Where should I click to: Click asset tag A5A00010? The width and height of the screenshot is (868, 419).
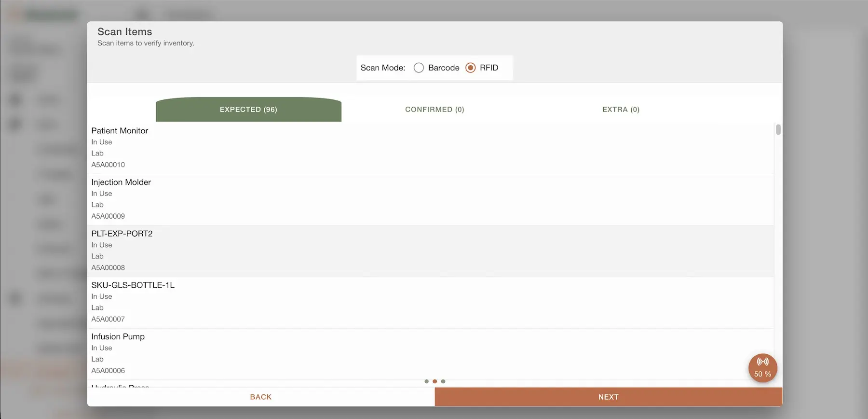(x=108, y=165)
